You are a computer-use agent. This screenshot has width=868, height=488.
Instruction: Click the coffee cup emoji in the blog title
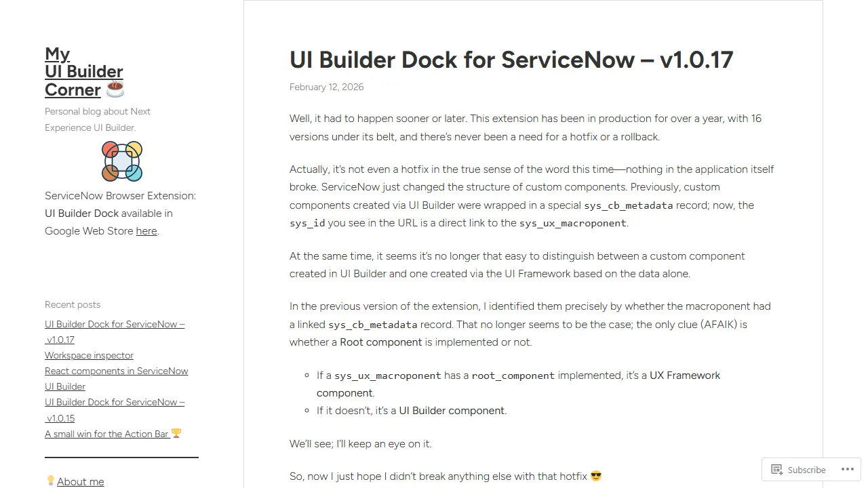click(114, 88)
